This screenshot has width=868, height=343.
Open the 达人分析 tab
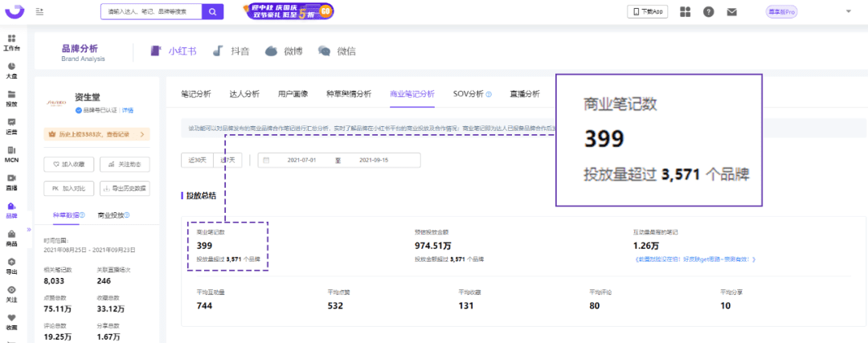(x=244, y=93)
